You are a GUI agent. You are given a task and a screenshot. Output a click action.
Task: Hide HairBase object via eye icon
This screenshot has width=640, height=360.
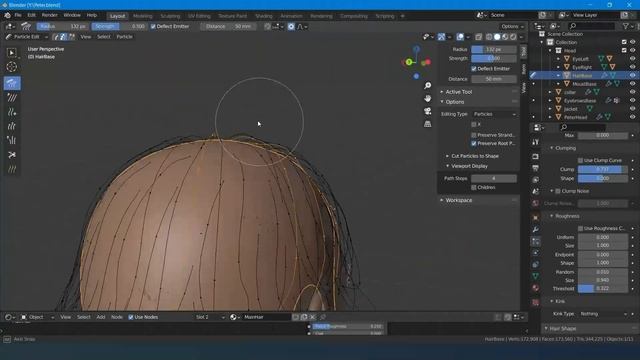632,76
